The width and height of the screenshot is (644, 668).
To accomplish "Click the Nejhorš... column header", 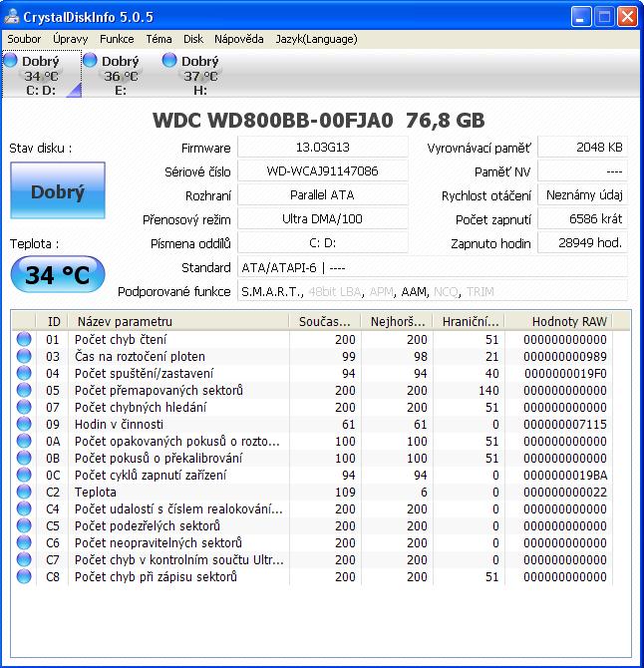I will click(x=397, y=321).
